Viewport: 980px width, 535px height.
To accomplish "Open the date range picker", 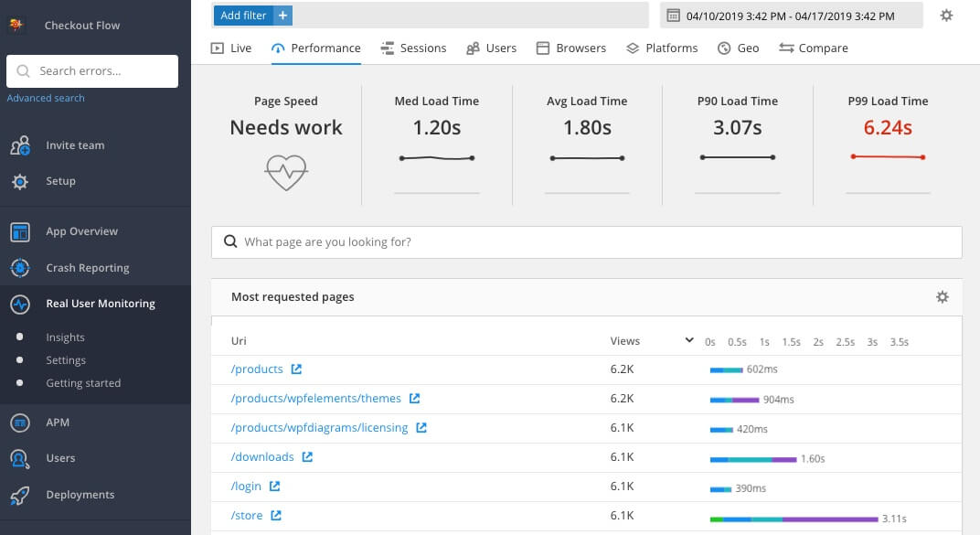I will point(792,16).
